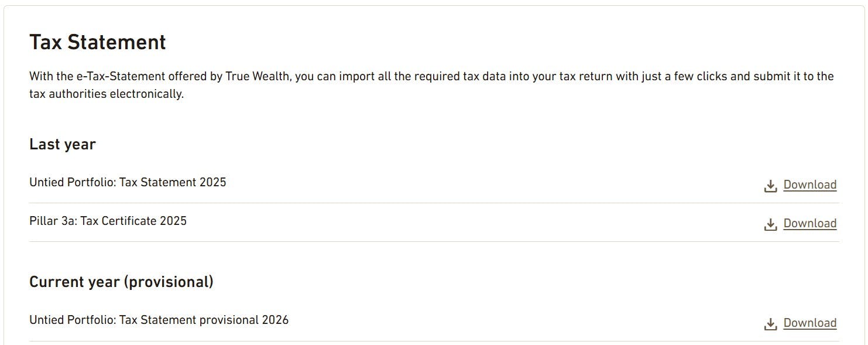868x345 pixels.
Task: Click the divider below the Tax Statement 2025 row
Action: coord(434,203)
